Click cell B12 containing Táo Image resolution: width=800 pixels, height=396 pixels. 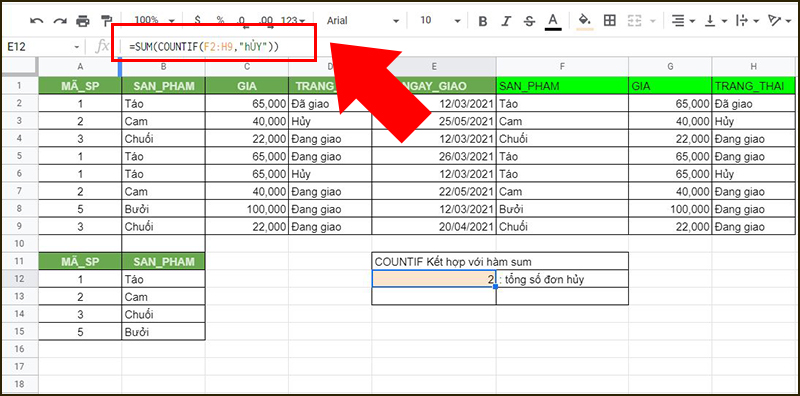coord(164,279)
